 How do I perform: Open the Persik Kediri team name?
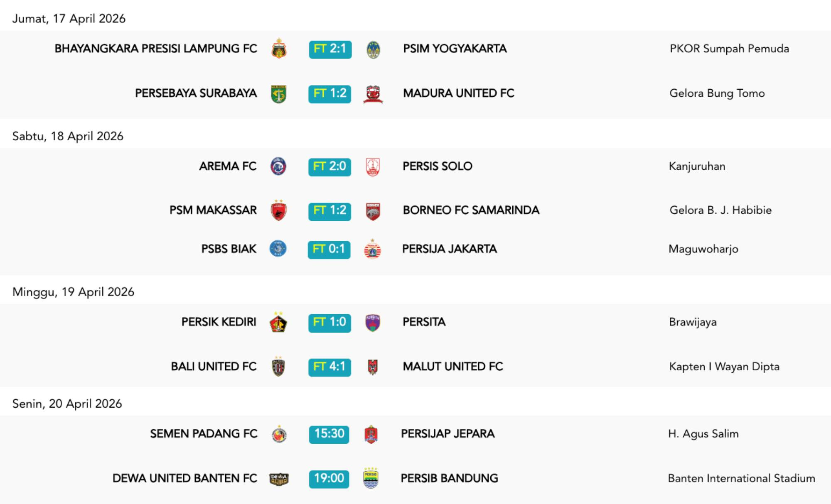coord(219,322)
